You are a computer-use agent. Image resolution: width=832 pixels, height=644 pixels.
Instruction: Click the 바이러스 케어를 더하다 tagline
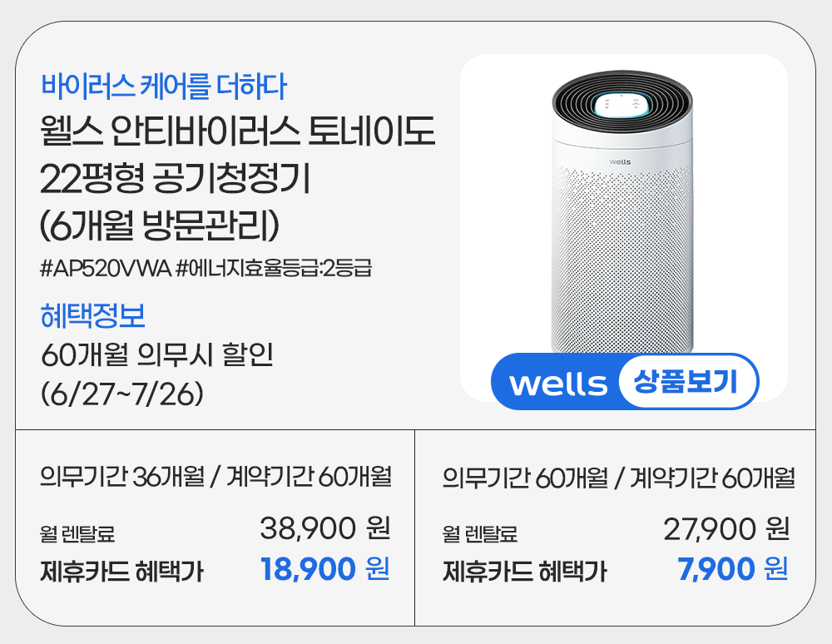point(164,85)
